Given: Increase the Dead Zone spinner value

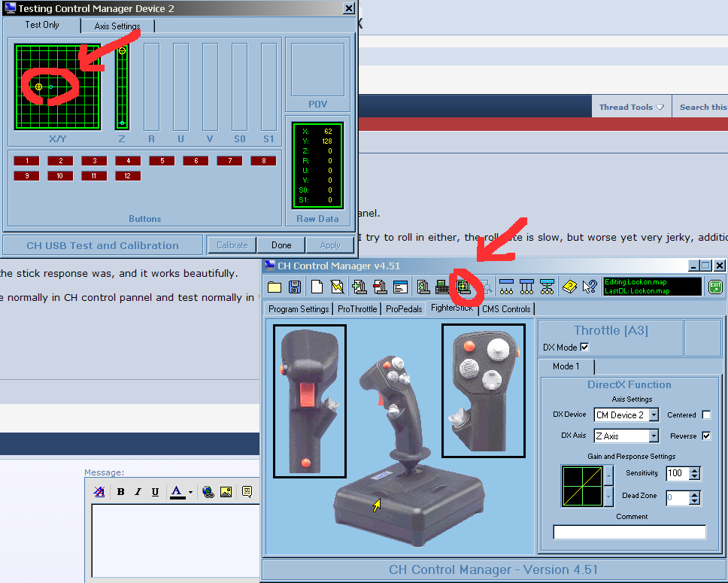Looking at the screenshot, I should pos(695,495).
